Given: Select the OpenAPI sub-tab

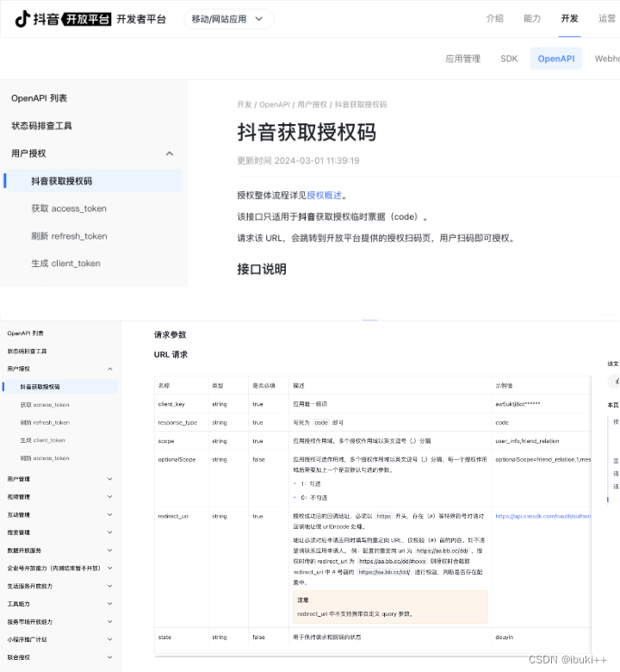Looking at the screenshot, I should click(556, 59).
